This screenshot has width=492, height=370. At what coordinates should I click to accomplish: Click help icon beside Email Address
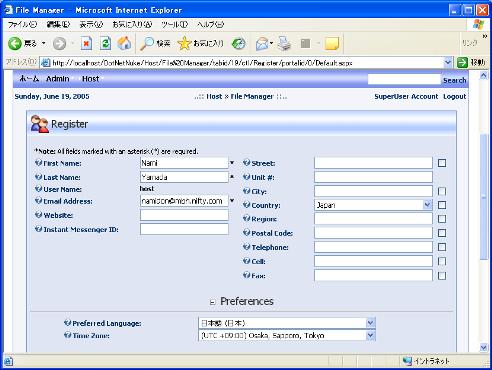[38, 201]
